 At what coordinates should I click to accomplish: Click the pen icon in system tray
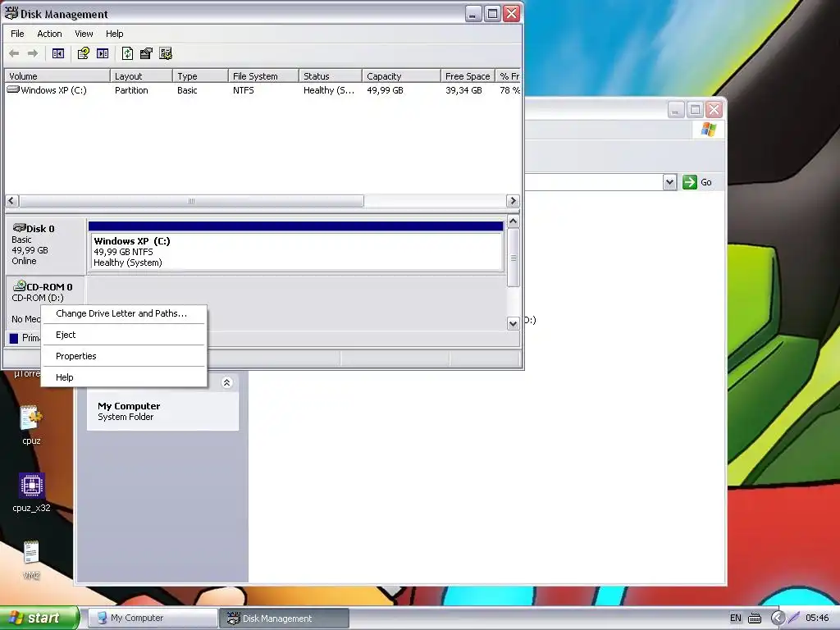pyautogui.click(x=794, y=618)
